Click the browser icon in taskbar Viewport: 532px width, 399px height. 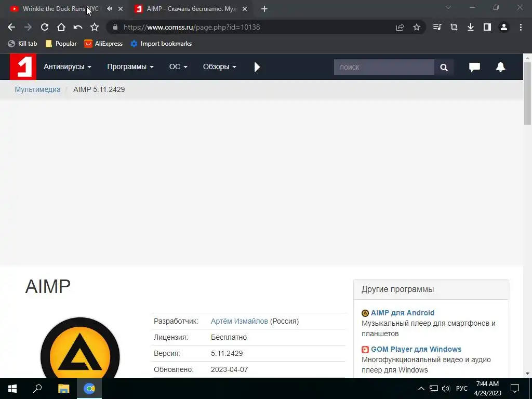click(89, 389)
